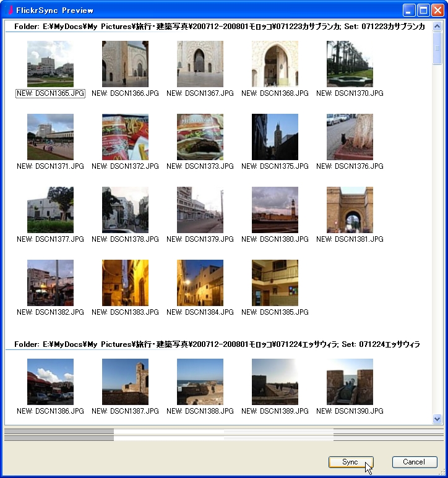The width and height of the screenshot is (448, 478).
Task: Select the DSCN1370.JPG palm trees thumbnail
Action: point(350,64)
